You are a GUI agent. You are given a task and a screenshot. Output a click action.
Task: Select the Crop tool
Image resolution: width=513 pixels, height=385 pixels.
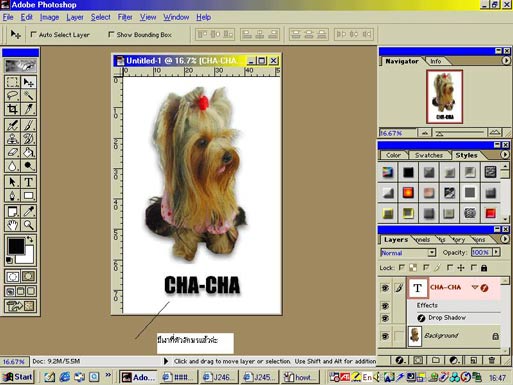tap(12, 109)
